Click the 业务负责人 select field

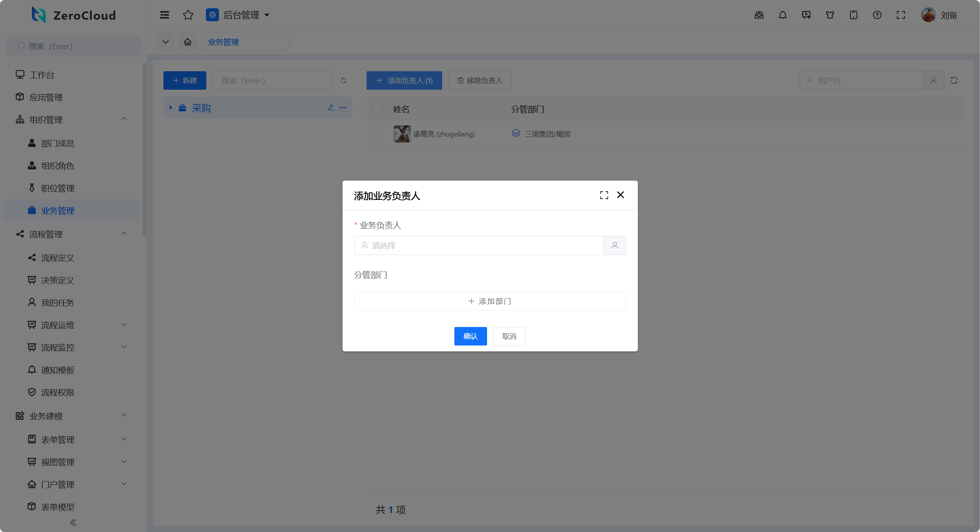coord(478,246)
